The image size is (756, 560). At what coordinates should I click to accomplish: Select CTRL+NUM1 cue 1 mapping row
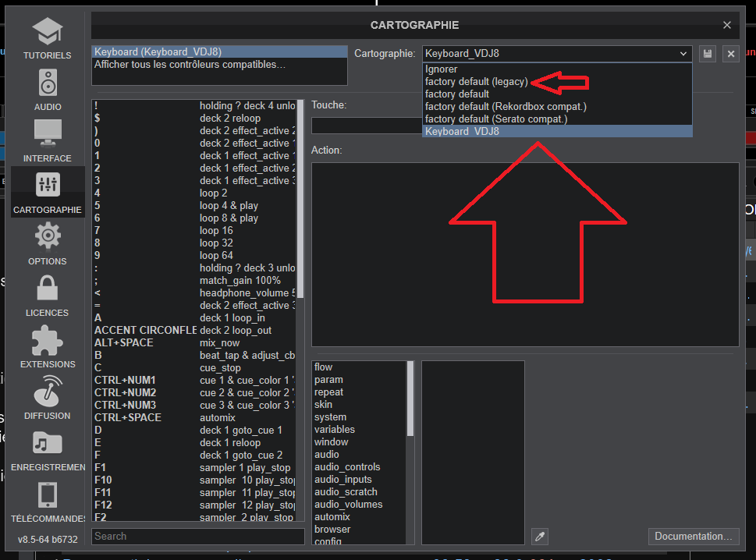tap(194, 381)
